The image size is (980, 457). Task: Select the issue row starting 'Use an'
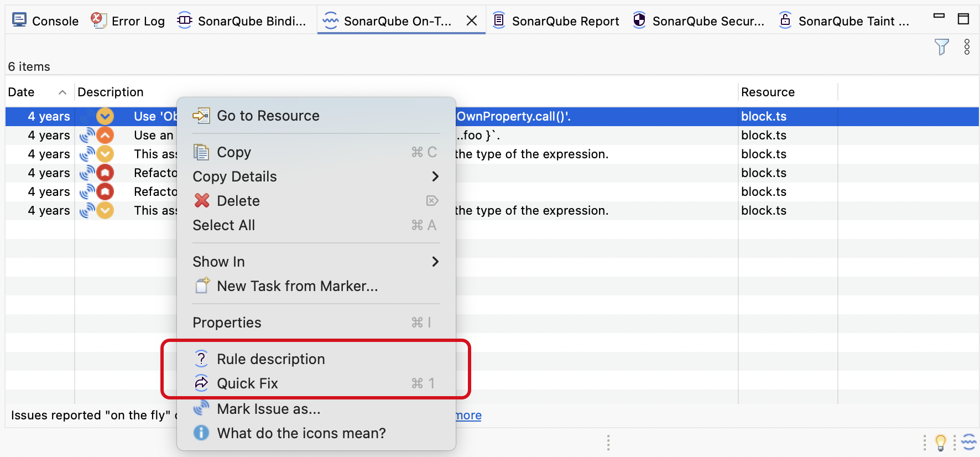tap(492, 135)
